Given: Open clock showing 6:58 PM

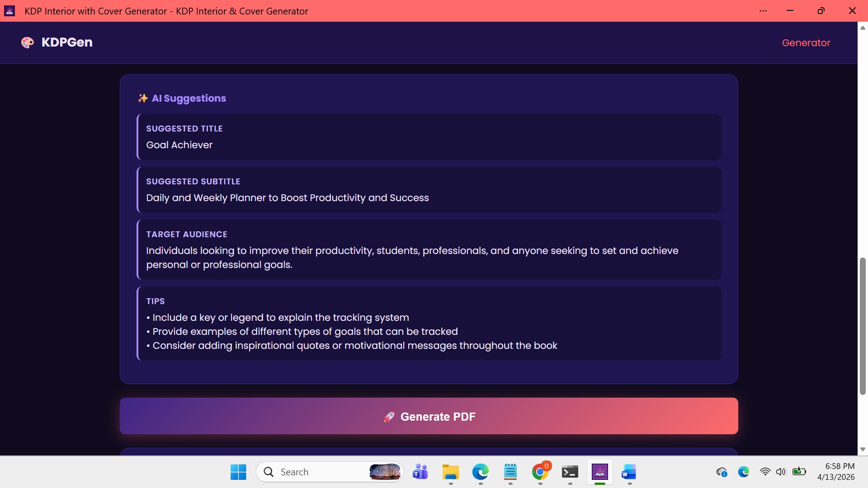Looking at the screenshot, I should (836, 471).
